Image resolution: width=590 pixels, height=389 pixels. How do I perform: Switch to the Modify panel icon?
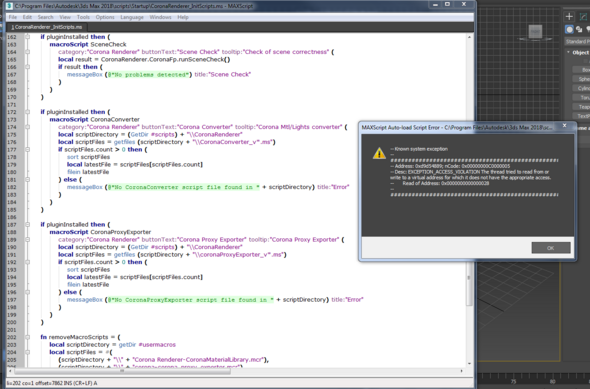click(583, 17)
